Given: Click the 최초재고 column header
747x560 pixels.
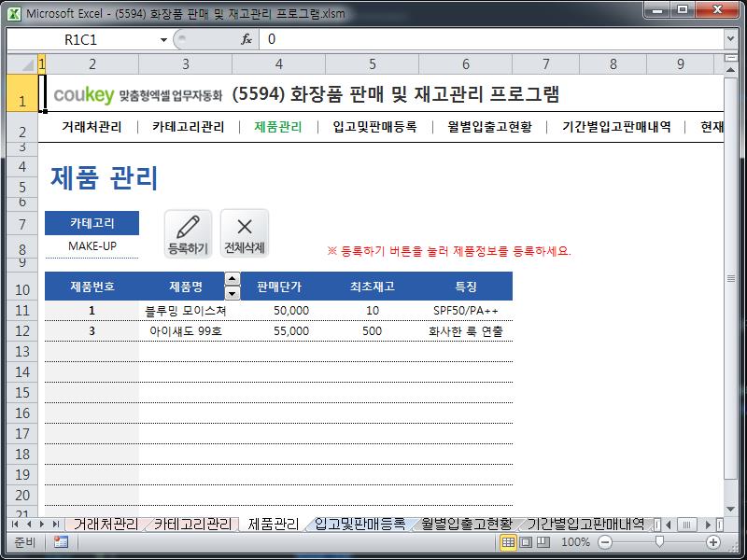Looking at the screenshot, I should click(372, 287).
